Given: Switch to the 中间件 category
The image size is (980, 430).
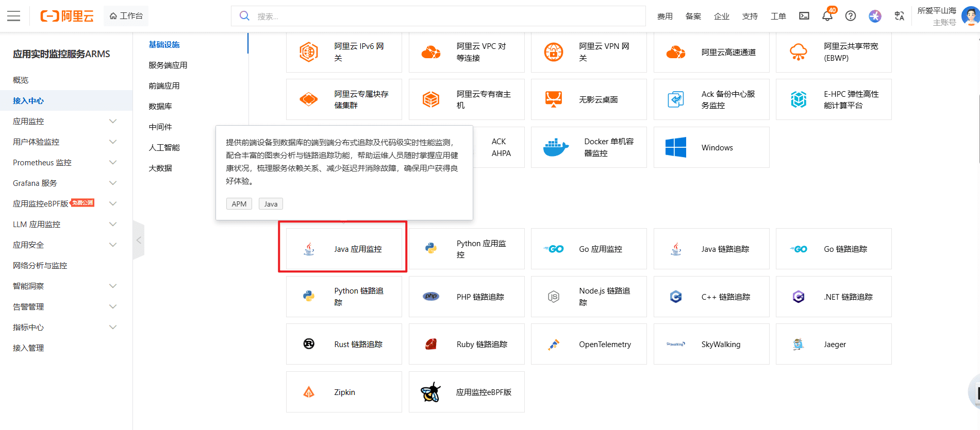Looking at the screenshot, I should [x=160, y=127].
